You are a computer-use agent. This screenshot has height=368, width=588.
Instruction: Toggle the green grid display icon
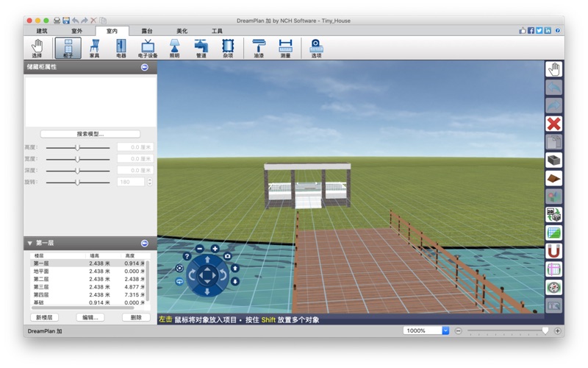pyautogui.click(x=553, y=233)
